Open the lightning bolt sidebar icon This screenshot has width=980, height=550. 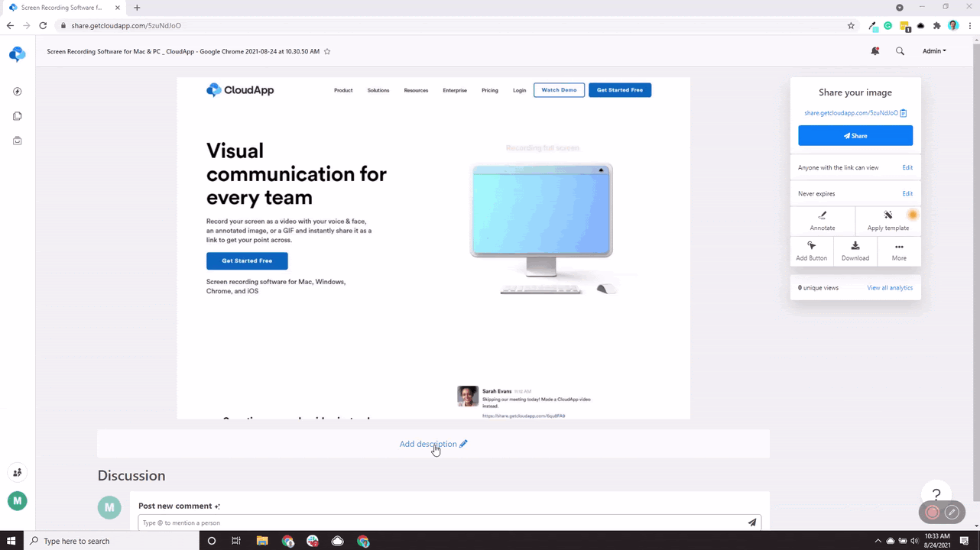(x=17, y=92)
